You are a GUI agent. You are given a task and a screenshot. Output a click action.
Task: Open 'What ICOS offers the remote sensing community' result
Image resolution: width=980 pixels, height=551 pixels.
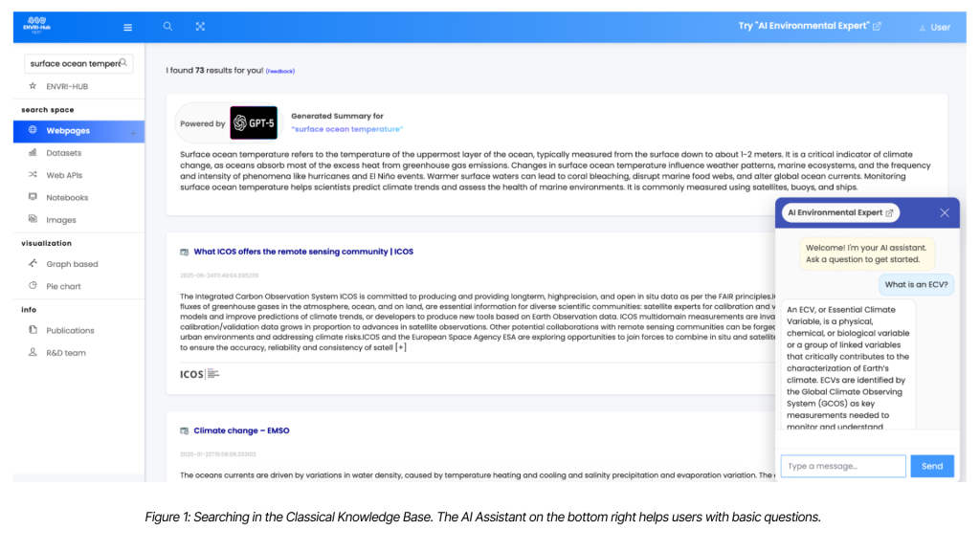[302, 252]
